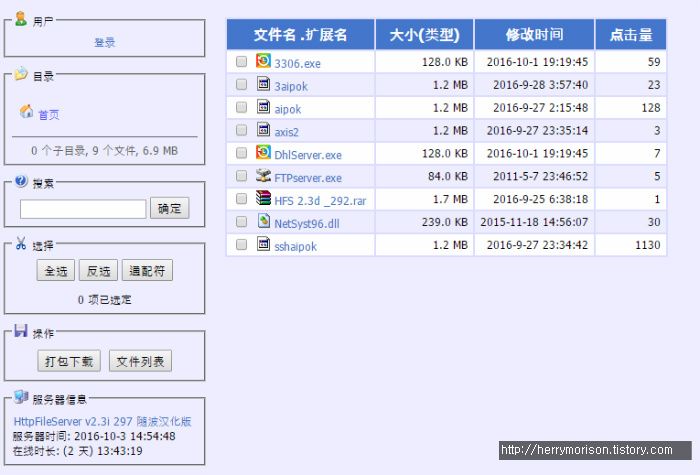
Task: Tick the checkbox for 3aipok
Action: [242, 84]
